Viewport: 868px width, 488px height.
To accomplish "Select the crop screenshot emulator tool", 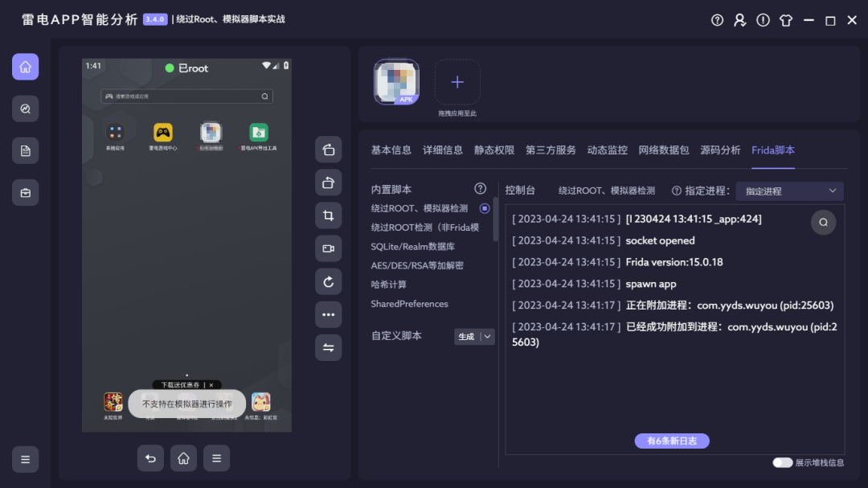I will pos(328,215).
